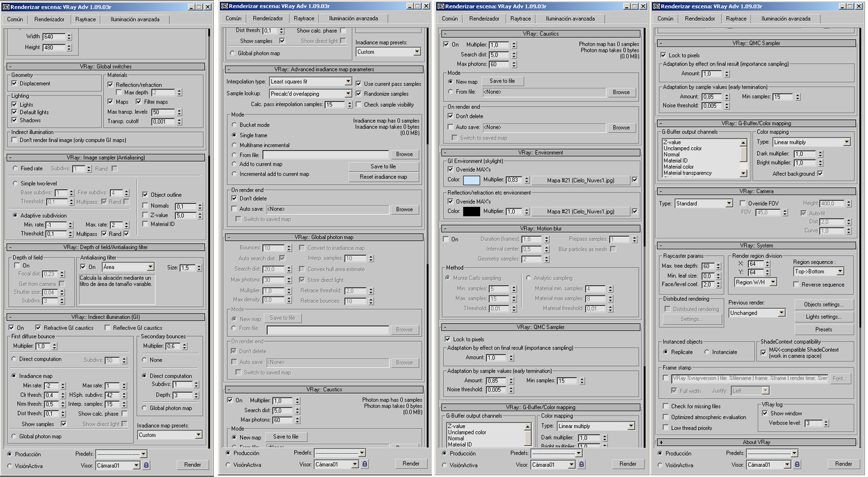Open the light blue GI Environment color swatch

pyautogui.click(x=472, y=180)
